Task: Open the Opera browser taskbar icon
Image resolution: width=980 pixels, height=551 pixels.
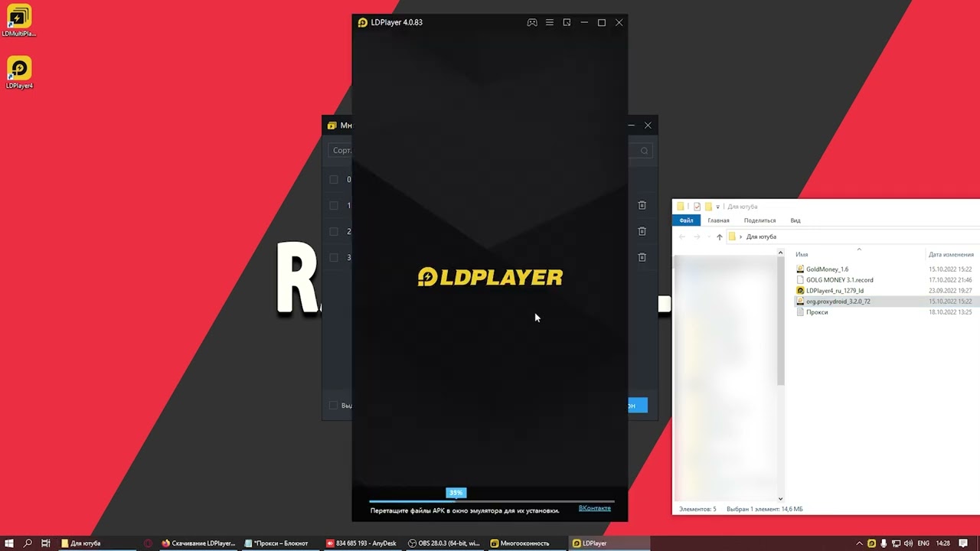Action: click(148, 543)
